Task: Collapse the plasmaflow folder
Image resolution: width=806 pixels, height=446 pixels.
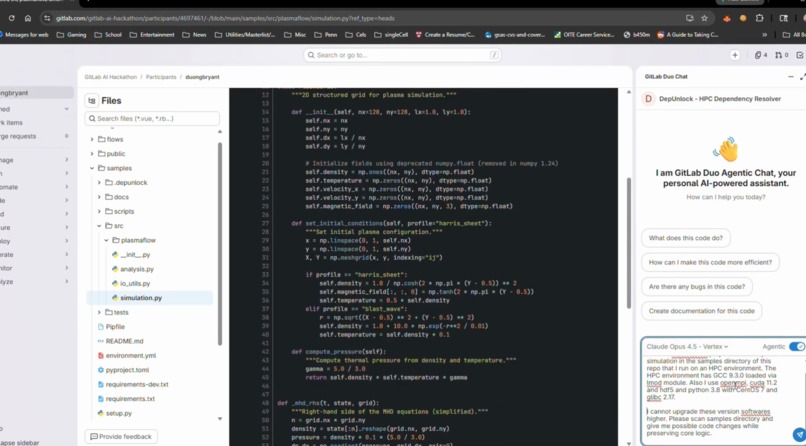Action: pos(106,240)
